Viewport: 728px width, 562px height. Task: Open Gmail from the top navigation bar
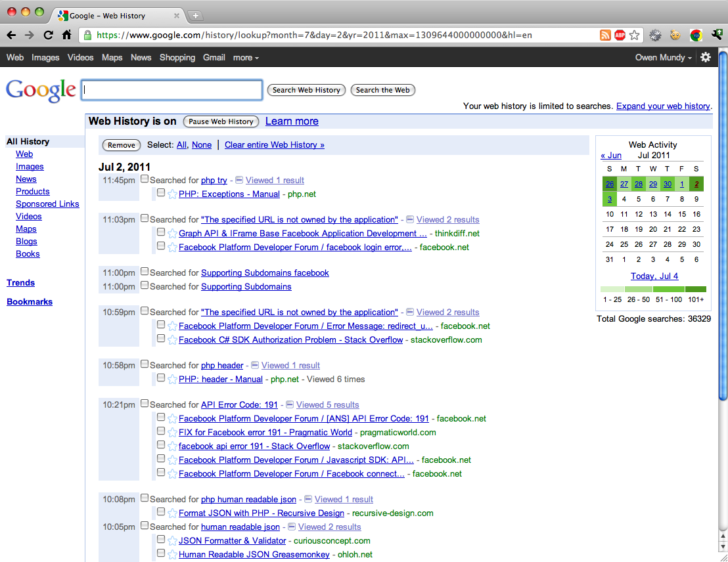[x=214, y=58]
